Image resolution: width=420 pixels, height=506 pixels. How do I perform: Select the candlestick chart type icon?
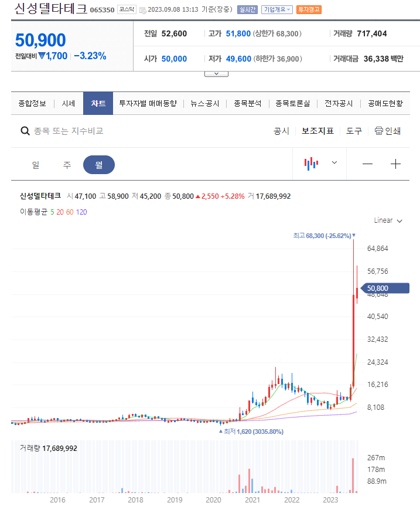(311, 164)
